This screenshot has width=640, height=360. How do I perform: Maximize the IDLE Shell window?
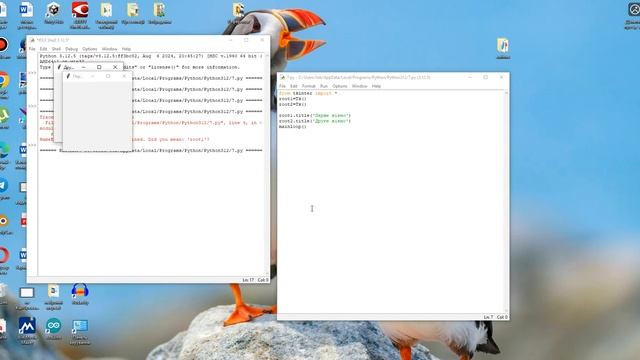(x=246, y=40)
